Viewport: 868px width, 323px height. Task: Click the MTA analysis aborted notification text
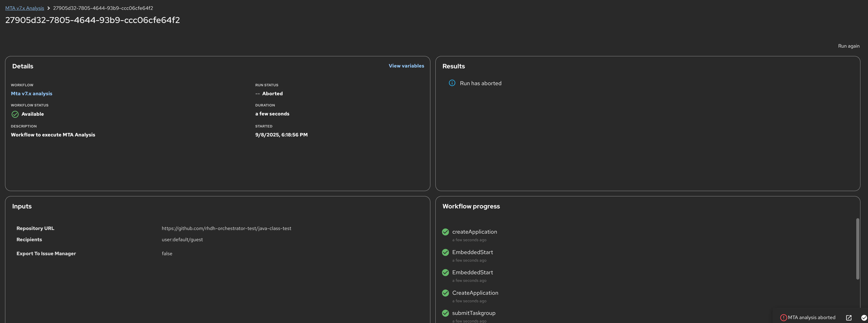click(x=811, y=318)
